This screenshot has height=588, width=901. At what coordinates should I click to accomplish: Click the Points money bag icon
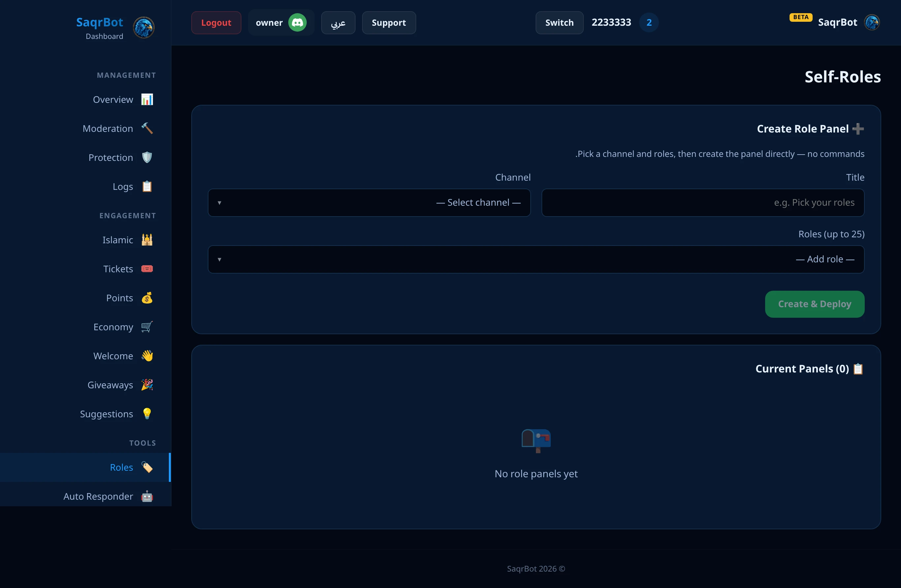pos(147,298)
